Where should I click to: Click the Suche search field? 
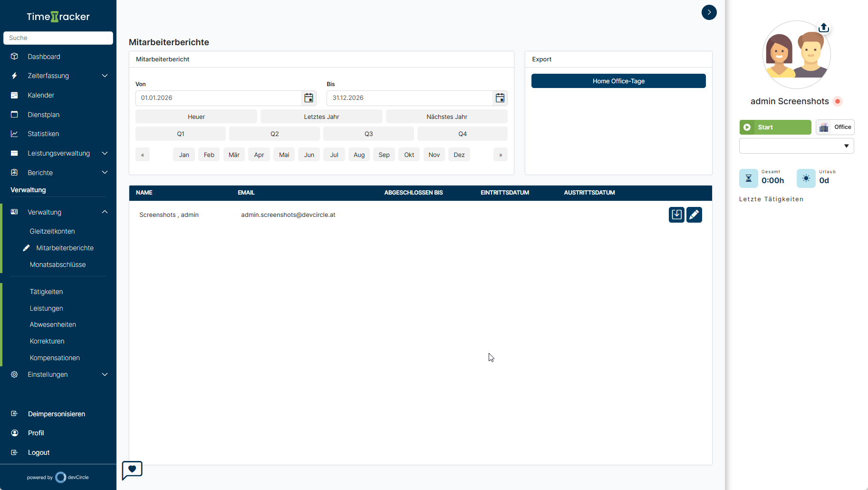[x=58, y=38]
